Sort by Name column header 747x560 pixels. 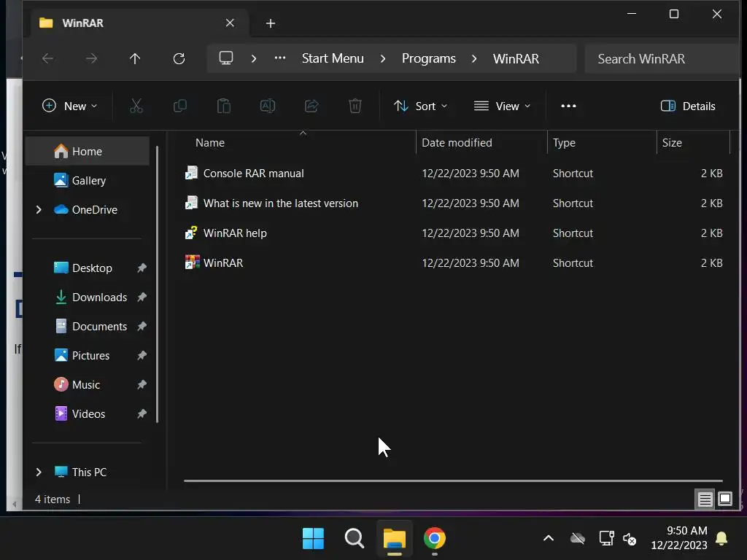209,142
